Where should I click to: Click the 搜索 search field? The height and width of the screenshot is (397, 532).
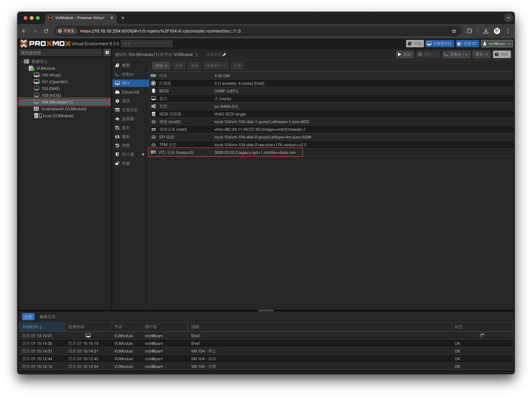(x=147, y=43)
